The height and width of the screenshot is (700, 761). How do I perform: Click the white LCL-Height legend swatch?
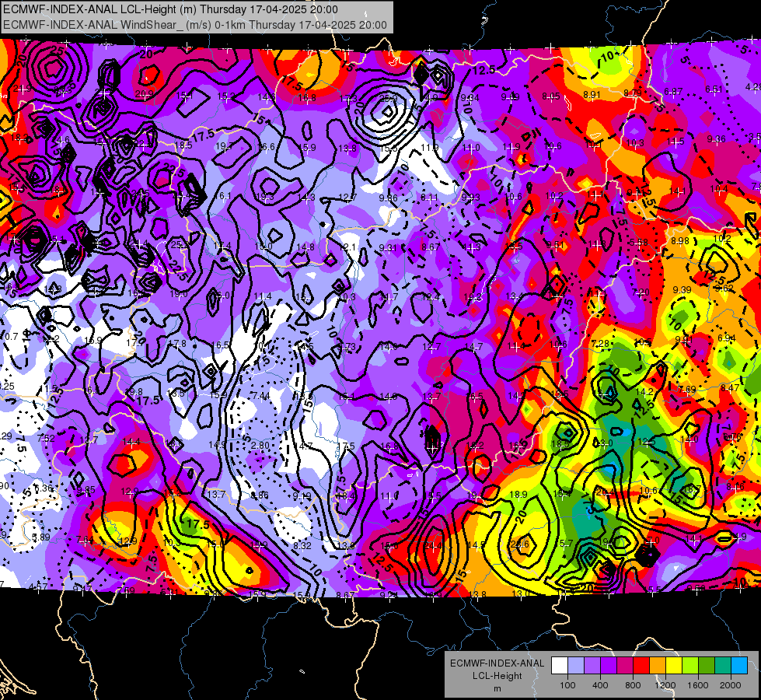(560, 666)
